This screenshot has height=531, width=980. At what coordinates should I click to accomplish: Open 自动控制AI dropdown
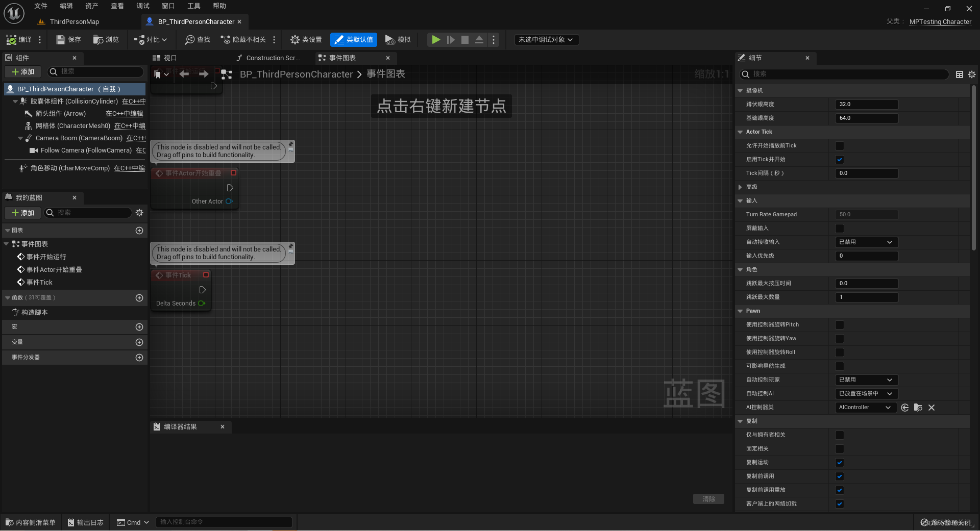pyautogui.click(x=866, y=394)
